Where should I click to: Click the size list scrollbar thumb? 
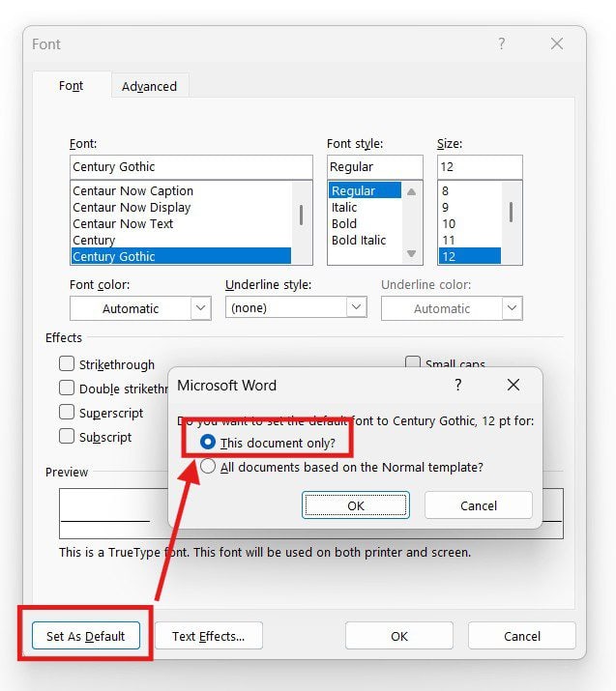tap(511, 212)
